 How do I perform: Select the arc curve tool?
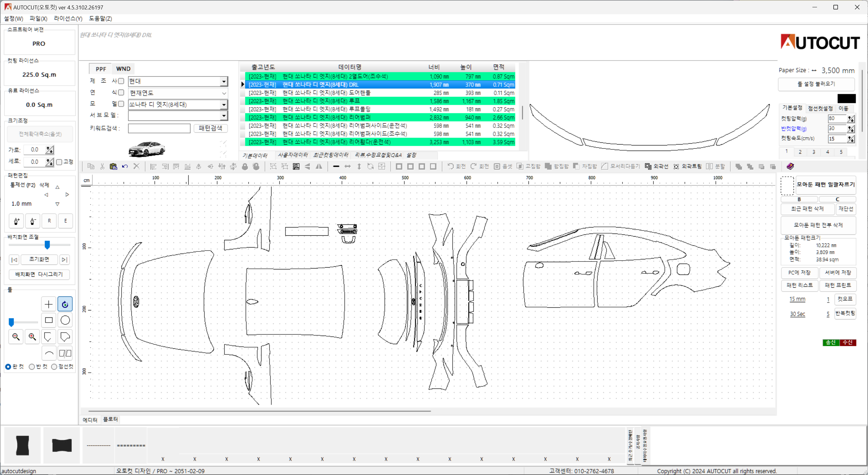49,353
